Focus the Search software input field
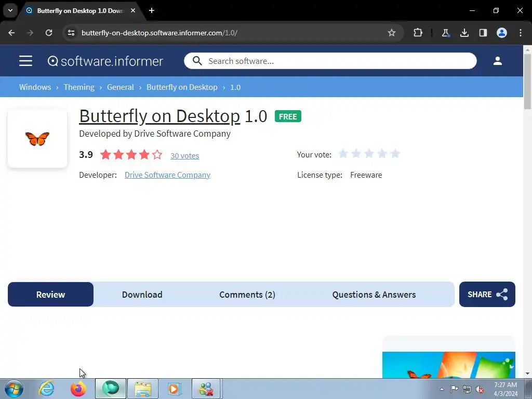Image resolution: width=532 pixels, height=399 pixels. pos(330,61)
